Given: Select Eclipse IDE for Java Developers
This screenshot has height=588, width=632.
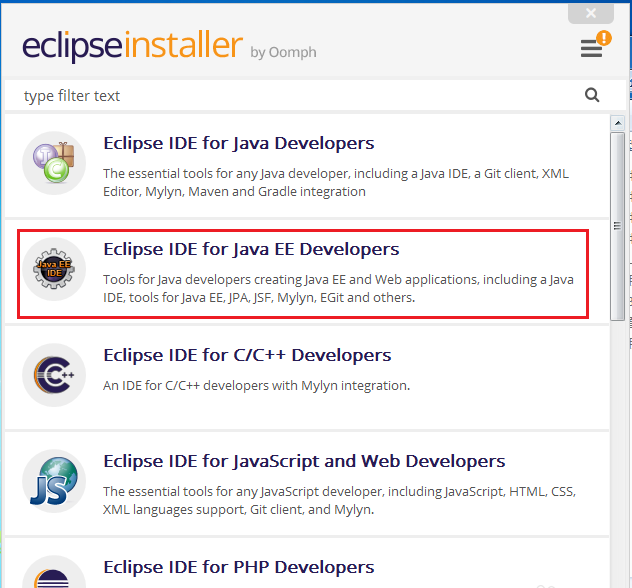Looking at the screenshot, I should tap(307, 166).
